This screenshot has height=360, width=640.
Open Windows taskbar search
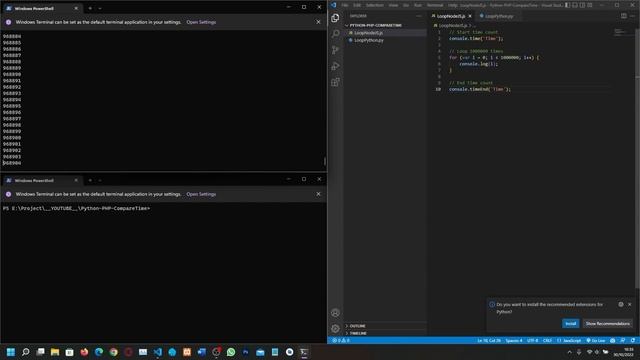25,352
